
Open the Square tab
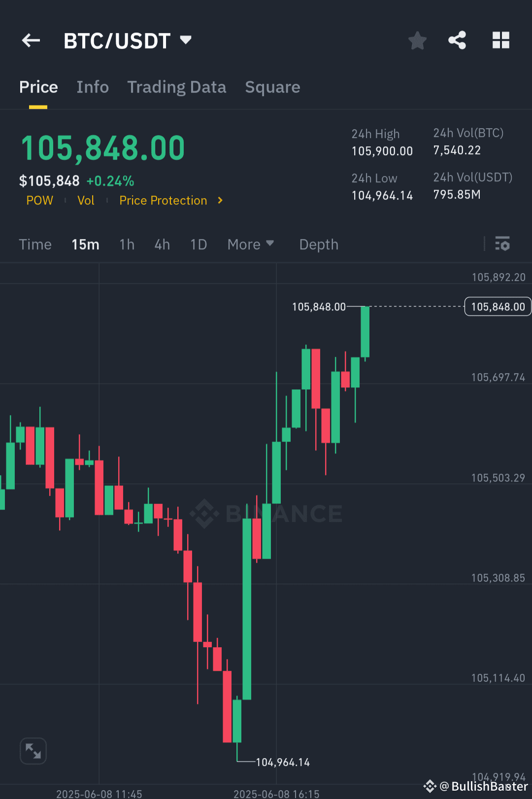tap(272, 87)
